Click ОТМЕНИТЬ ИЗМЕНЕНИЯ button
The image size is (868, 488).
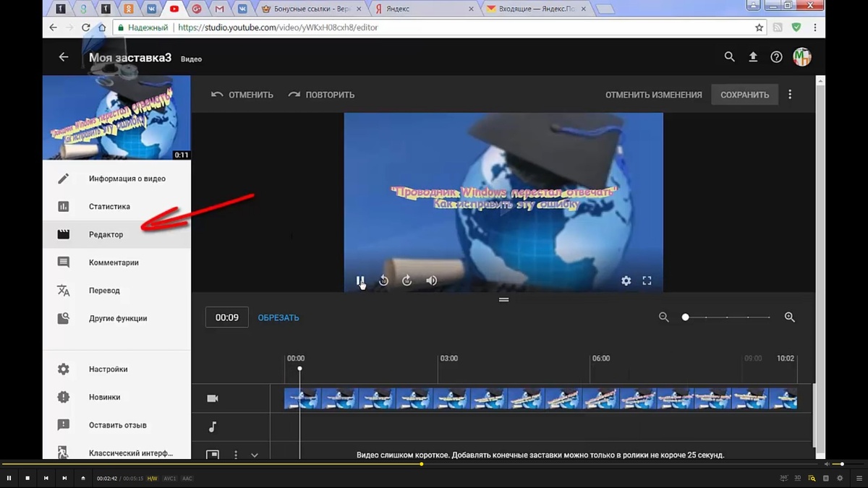point(654,95)
